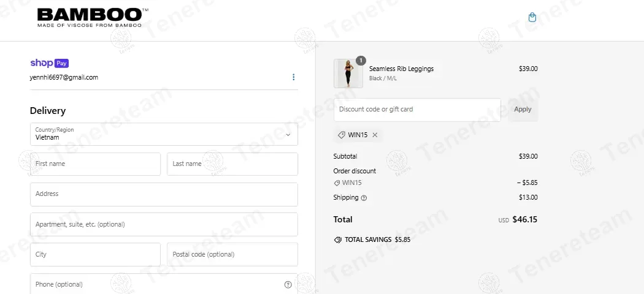Expand the Country/Region dropdown

click(x=164, y=134)
